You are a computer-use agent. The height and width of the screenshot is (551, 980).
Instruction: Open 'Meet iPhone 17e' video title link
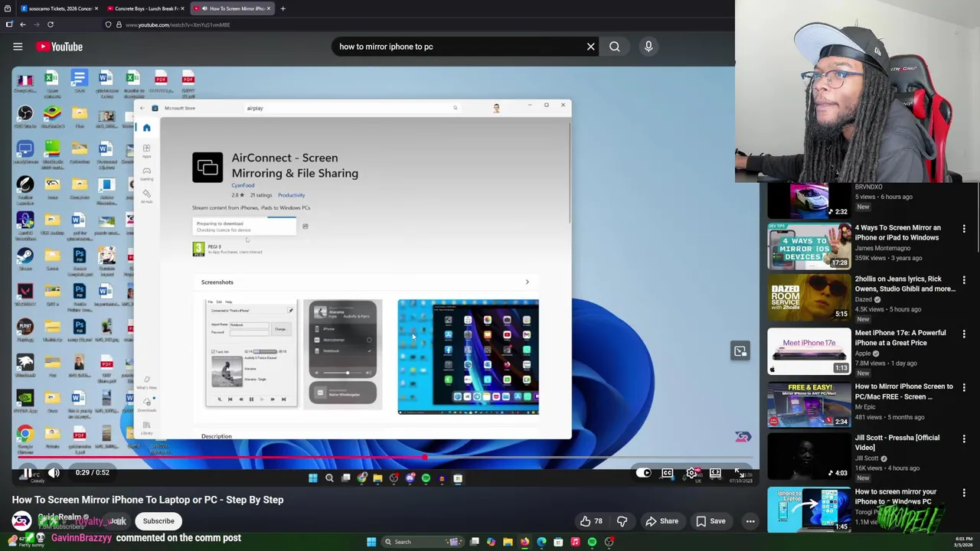(900, 337)
